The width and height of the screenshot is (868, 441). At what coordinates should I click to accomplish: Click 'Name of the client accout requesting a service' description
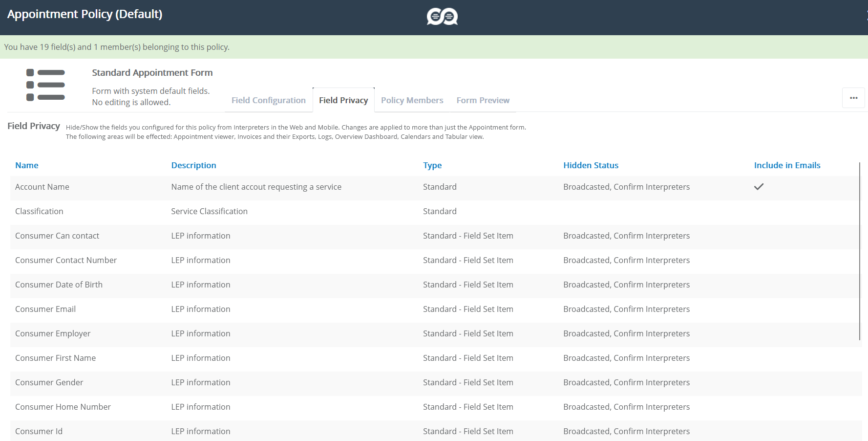point(256,187)
